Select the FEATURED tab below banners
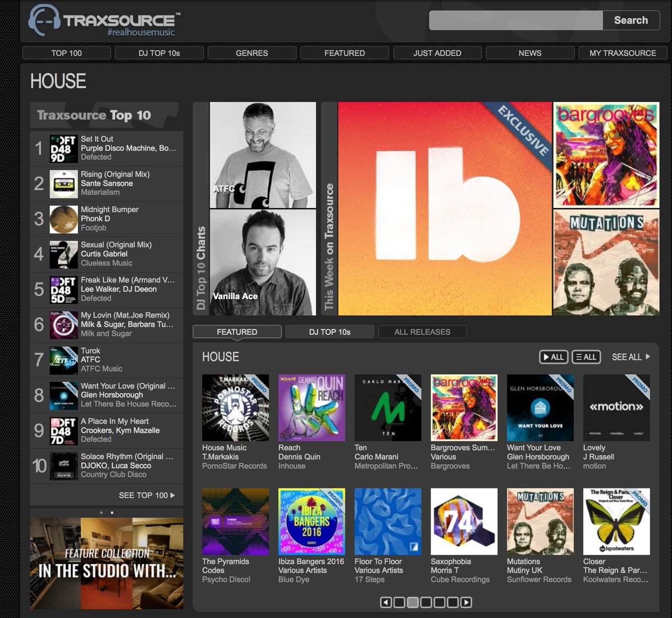This screenshot has width=672, height=618. click(237, 332)
